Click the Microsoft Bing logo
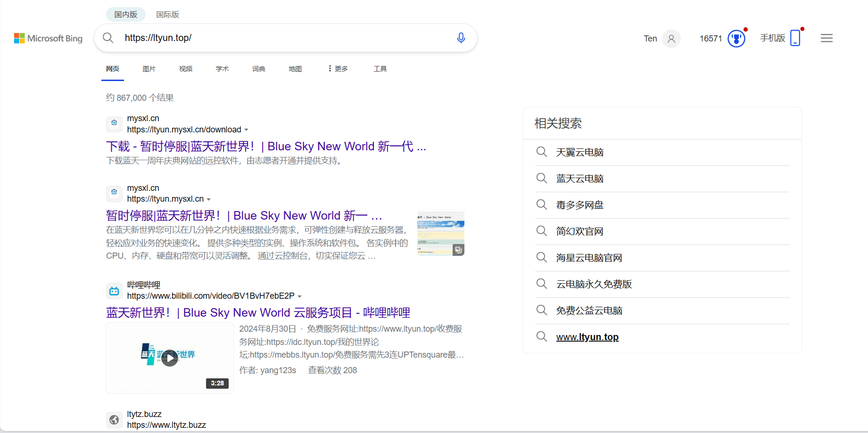 pyautogui.click(x=48, y=38)
